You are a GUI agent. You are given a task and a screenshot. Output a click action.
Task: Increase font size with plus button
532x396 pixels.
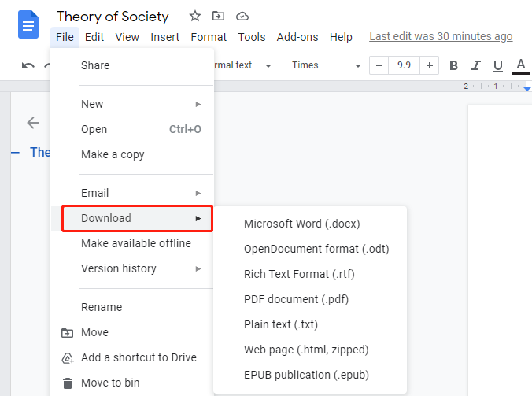[429, 65]
